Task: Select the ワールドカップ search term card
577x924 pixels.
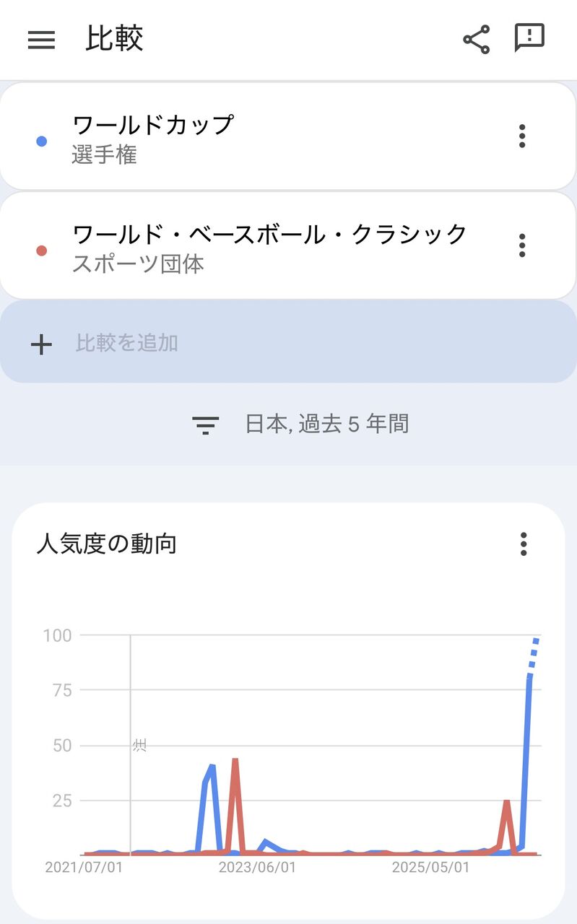Action: [x=288, y=136]
